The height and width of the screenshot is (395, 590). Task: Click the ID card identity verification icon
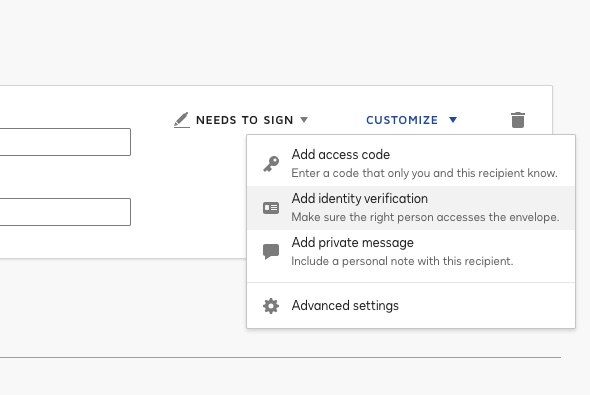click(271, 208)
